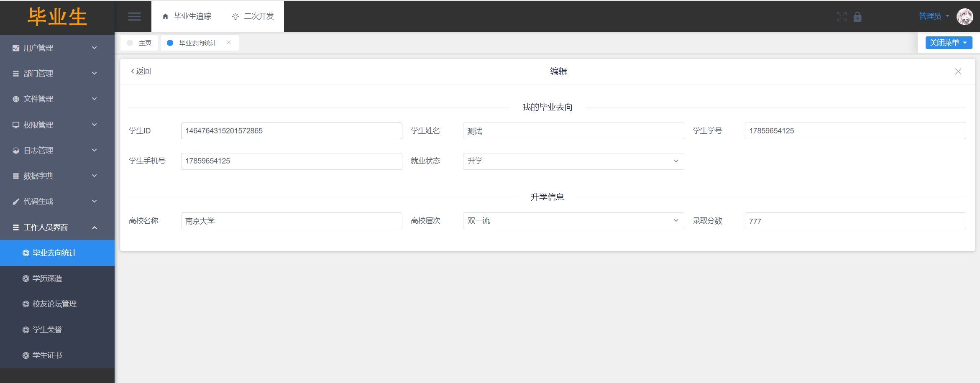Screen dimensions: 980x383
Task: Click the 日志管理 sidebar icon
Action: click(16, 151)
